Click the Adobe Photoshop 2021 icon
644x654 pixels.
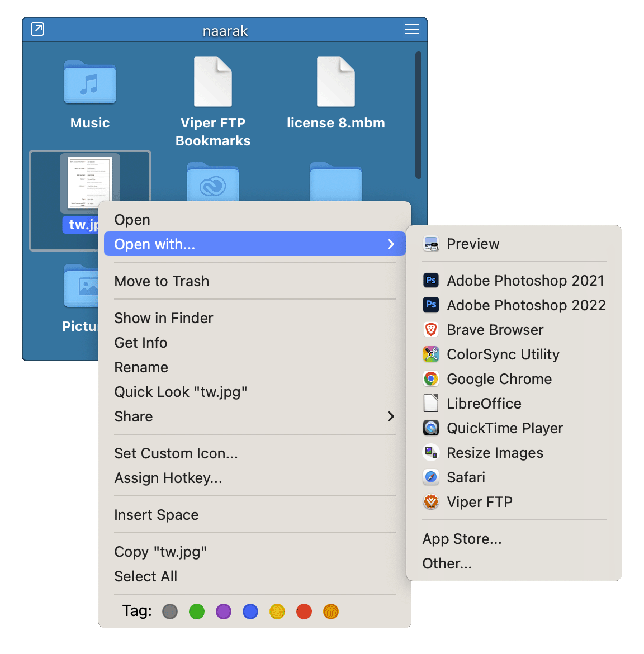pyautogui.click(x=431, y=280)
